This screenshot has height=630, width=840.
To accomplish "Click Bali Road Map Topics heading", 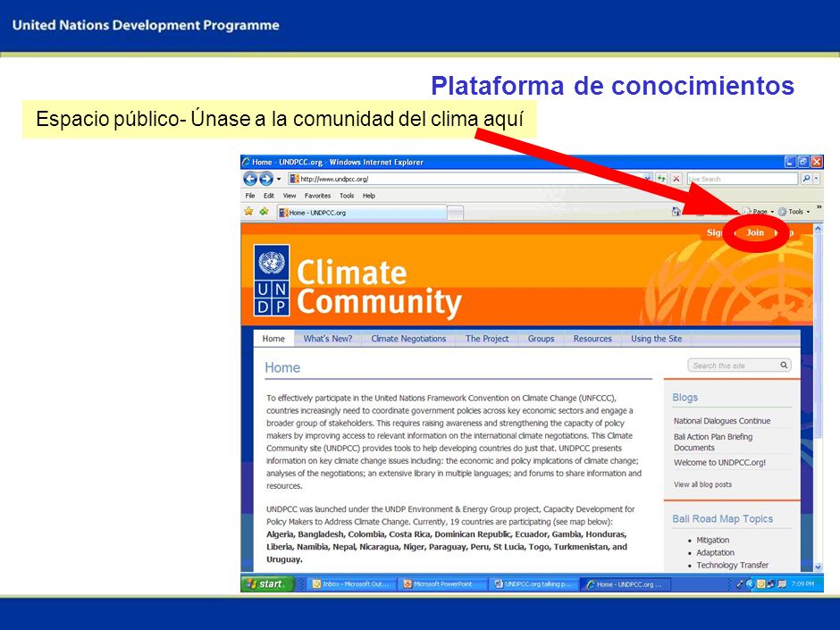I will [x=722, y=518].
